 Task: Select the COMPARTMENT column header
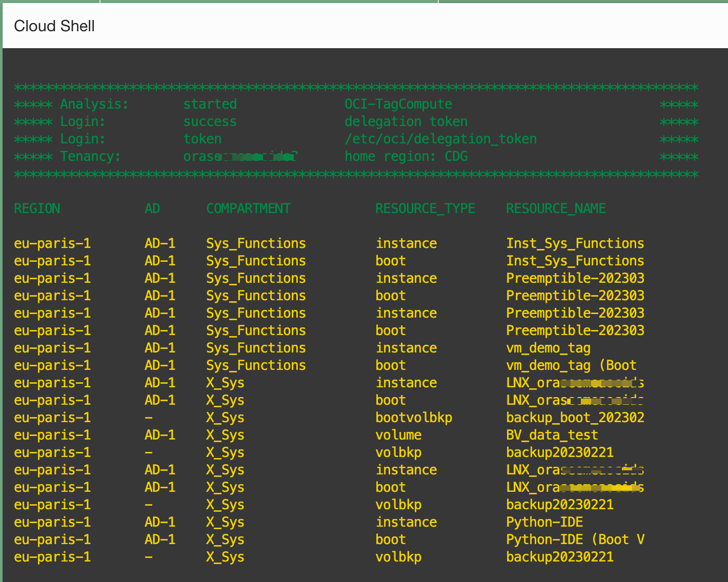(248, 209)
